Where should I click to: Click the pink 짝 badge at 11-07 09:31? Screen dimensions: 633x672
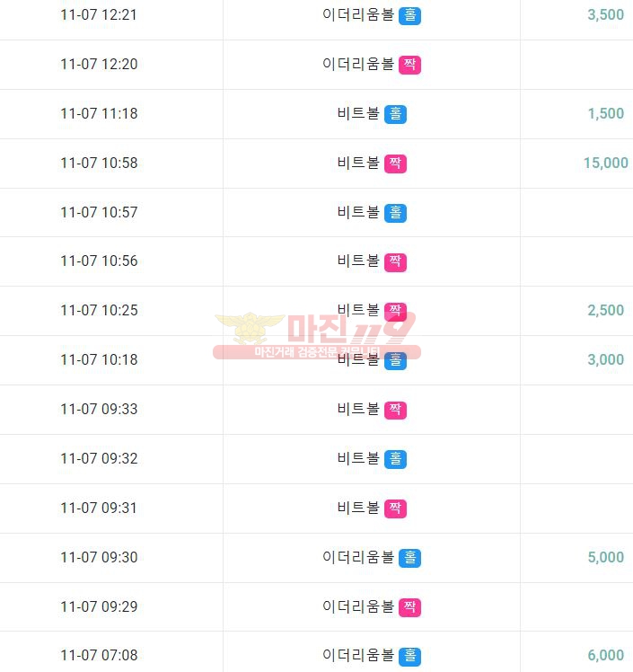click(395, 508)
